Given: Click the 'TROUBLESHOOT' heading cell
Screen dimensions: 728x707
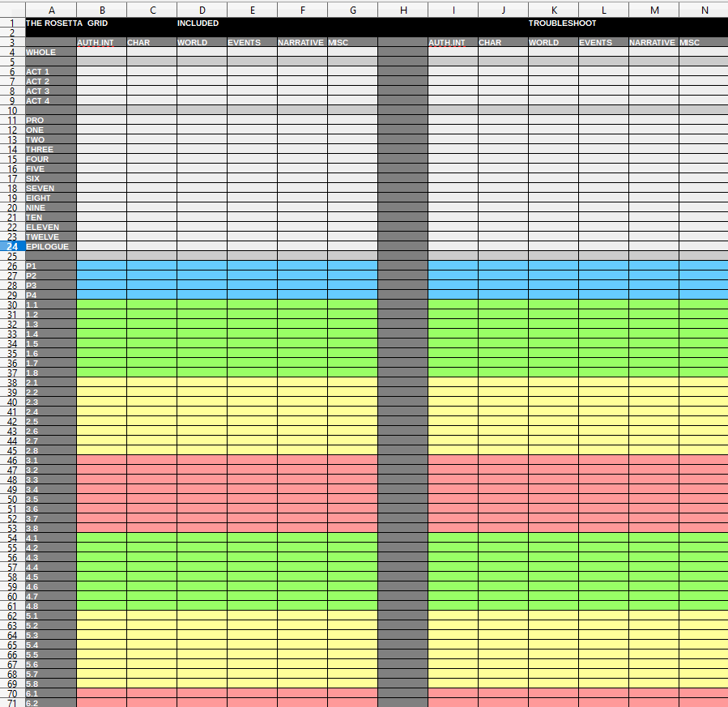Looking at the screenshot, I should pyautogui.click(x=553, y=23).
